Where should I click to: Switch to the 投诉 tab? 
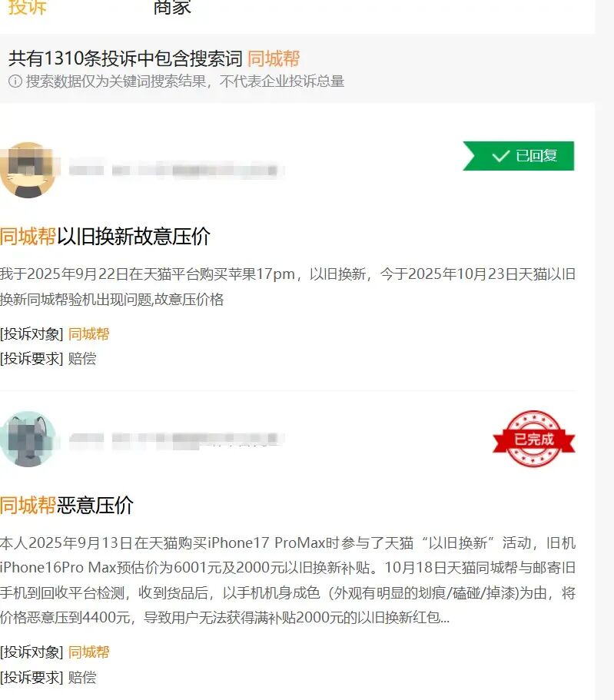coord(27,8)
